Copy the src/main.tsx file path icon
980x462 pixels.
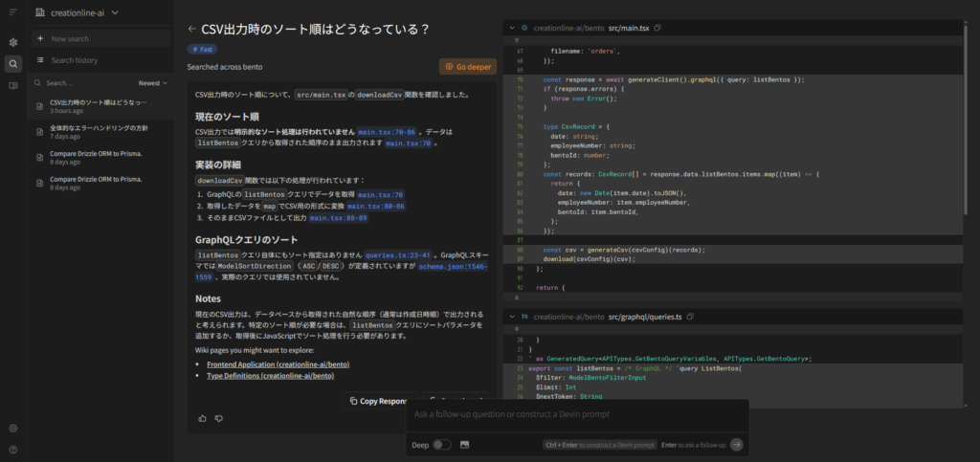coord(657,29)
